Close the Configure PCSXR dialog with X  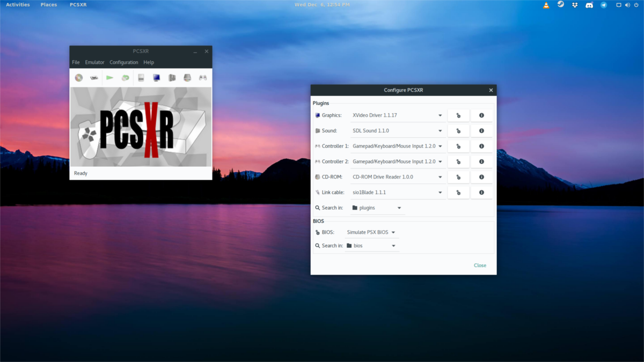click(x=491, y=90)
